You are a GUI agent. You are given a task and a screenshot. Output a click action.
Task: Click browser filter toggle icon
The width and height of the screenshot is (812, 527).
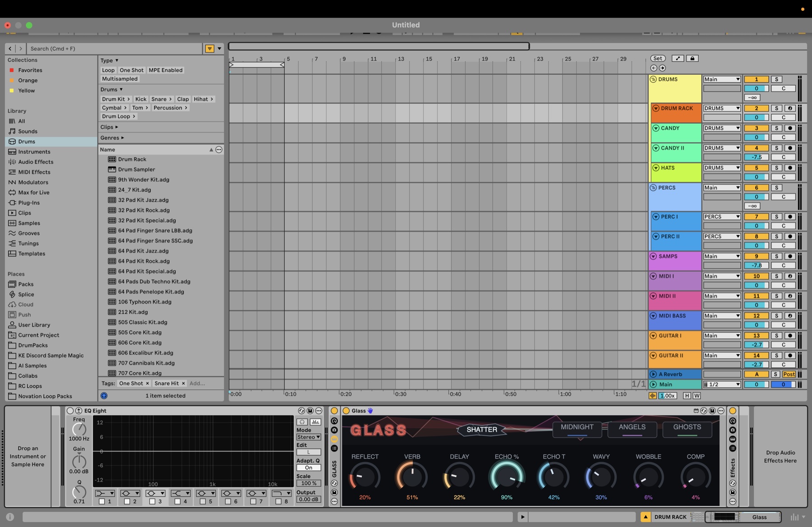click(x=210, y=49)
